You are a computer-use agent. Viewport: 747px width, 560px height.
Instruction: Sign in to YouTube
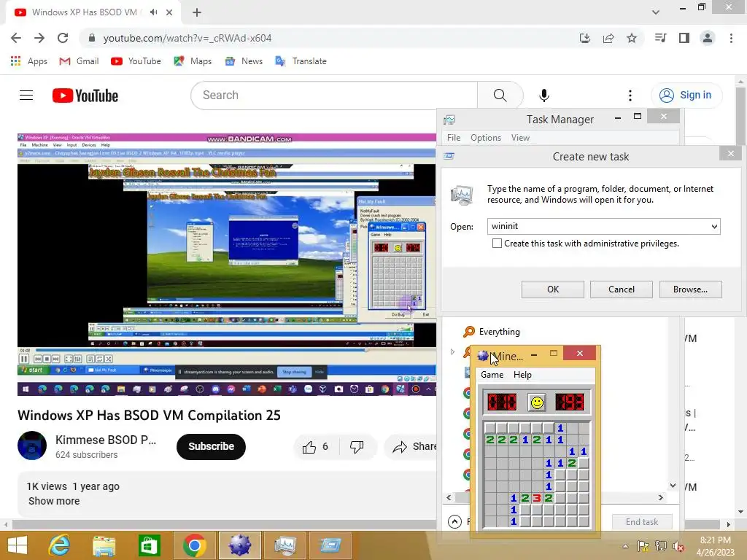coord(686,96)
